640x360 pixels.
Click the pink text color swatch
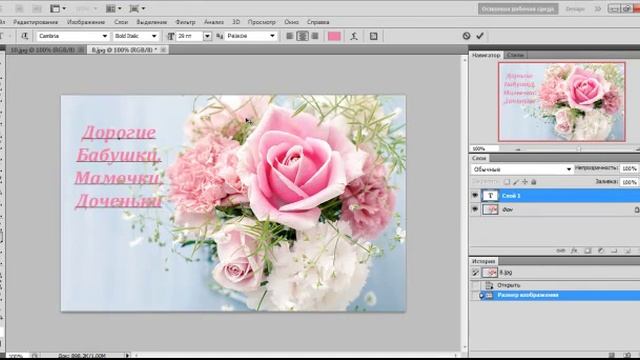pos(334,36)
